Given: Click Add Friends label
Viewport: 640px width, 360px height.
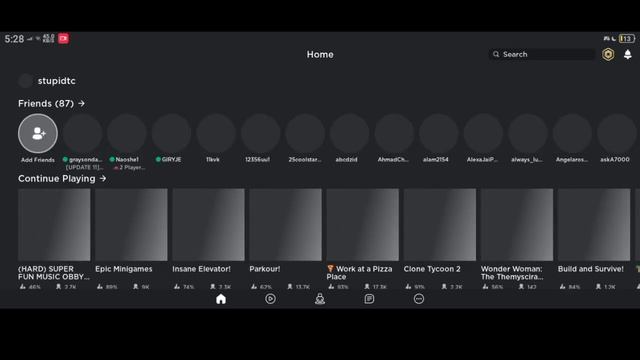Looking at the screenshot, I should click(x=38, y=160).
